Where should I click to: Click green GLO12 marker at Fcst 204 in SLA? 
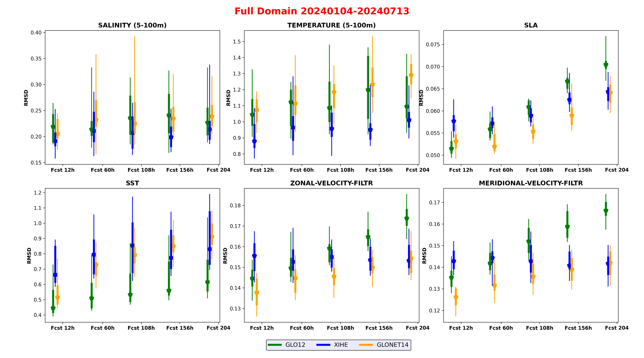pyautogui.click(x=605, y=65)
